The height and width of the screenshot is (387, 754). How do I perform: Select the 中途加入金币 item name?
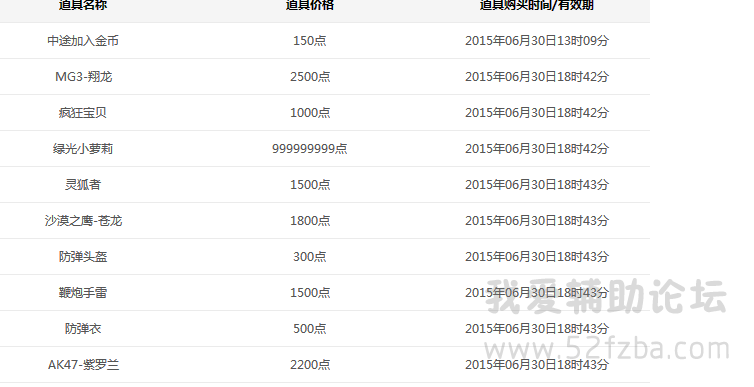83,41
